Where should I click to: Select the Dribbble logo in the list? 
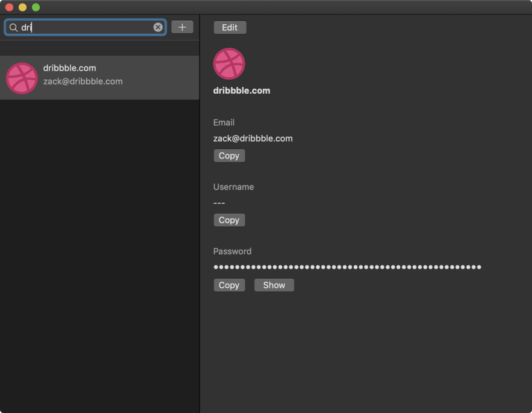(x=22, y=78)
